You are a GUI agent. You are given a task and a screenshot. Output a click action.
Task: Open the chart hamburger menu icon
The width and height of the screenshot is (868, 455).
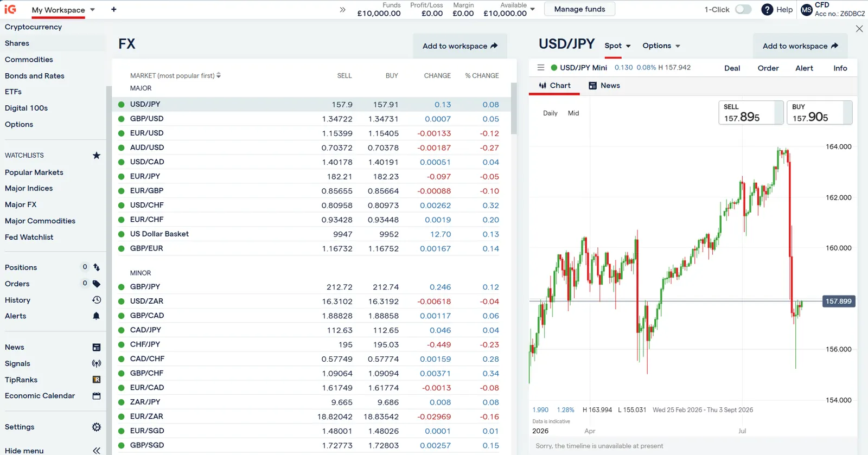click(x=540, y=68)
